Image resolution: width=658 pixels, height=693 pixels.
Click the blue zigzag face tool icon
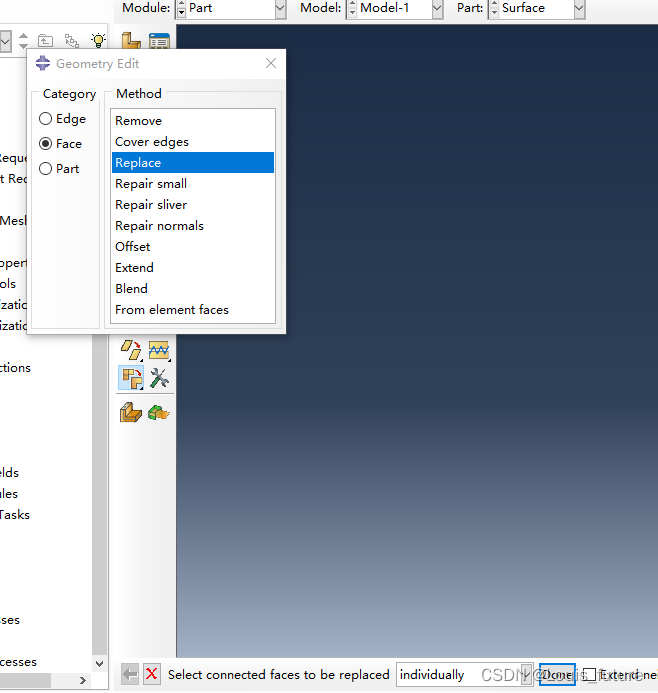[159, 350]
